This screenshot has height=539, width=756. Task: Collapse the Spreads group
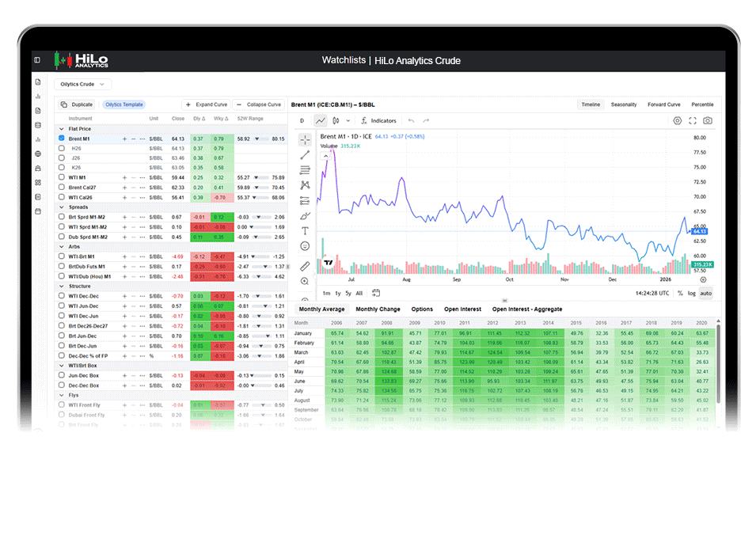pyautogui.click(x=61, y=207)
